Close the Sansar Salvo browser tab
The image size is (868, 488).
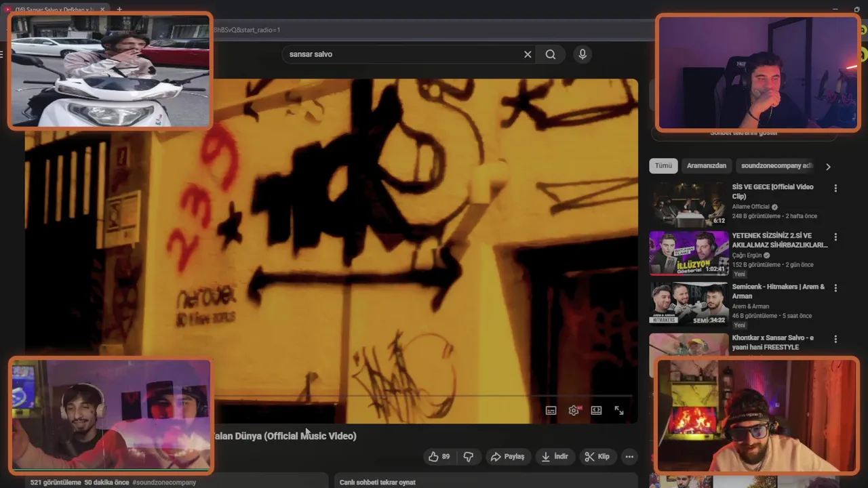[x=103, y=9]
